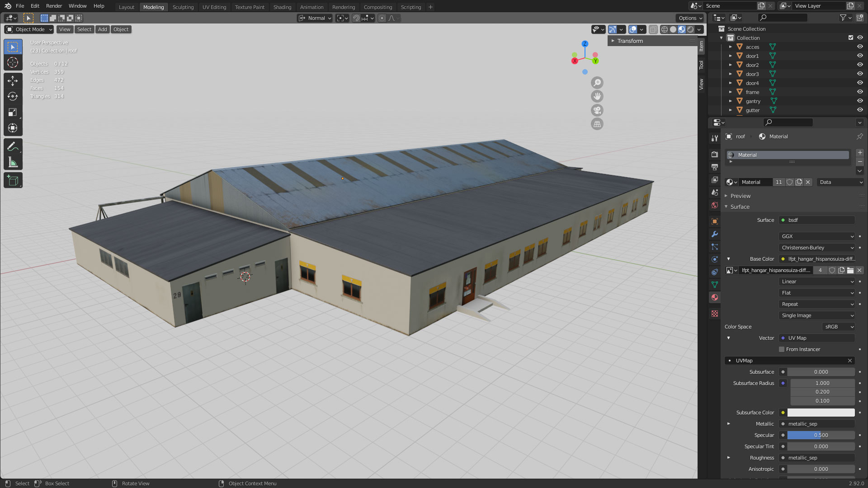Screen dimensions: 868x488
Task: Expand the gantry object tree
Action: [x=731, y=101]
